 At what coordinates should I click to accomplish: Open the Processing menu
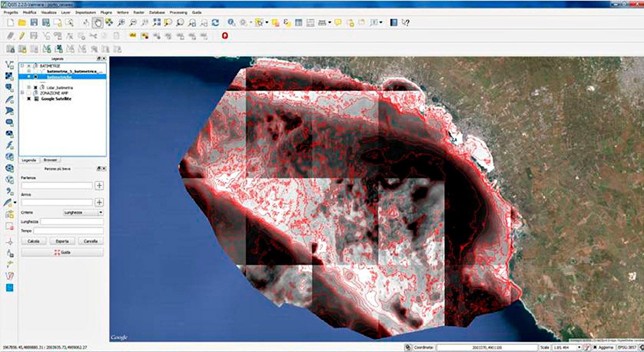(178, 13)
